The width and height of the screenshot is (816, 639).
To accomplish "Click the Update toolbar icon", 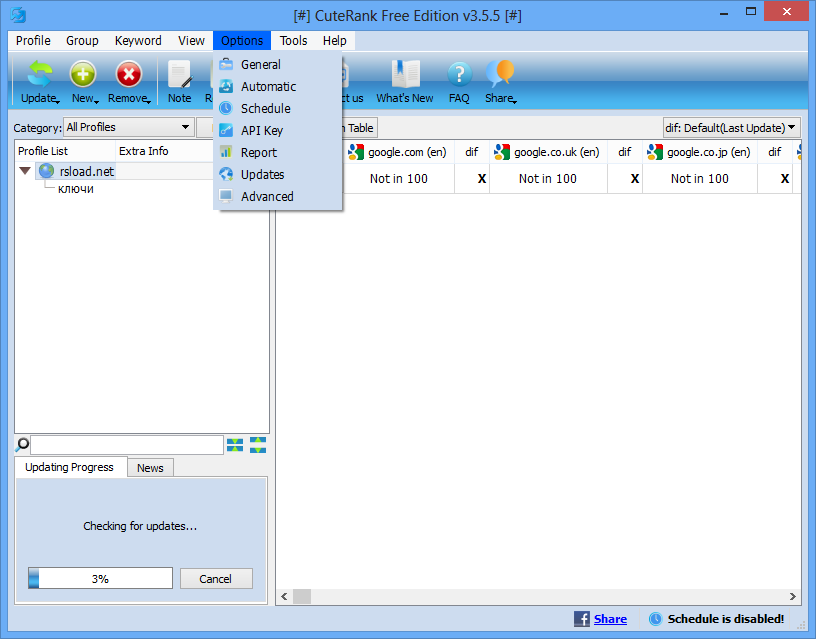I will click(40, 73).
